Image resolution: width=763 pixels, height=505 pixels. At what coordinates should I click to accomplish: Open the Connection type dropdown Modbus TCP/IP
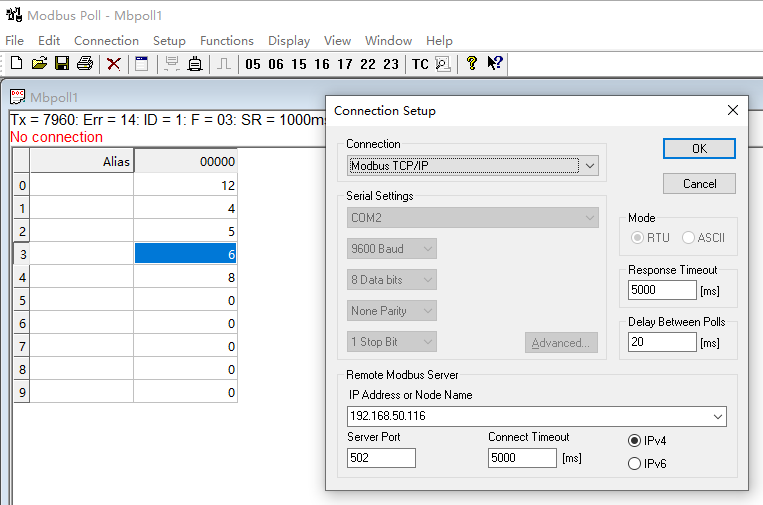(x=472, y=166)
